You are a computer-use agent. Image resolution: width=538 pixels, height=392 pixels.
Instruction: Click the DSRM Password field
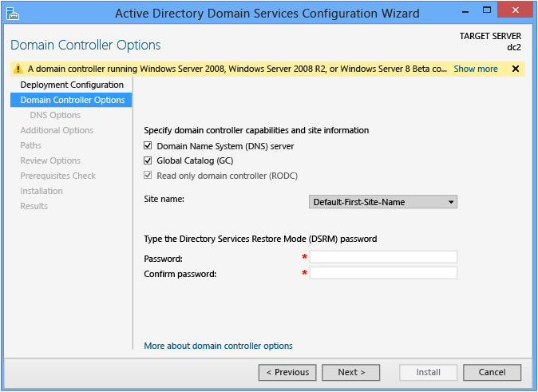point(383,257)
